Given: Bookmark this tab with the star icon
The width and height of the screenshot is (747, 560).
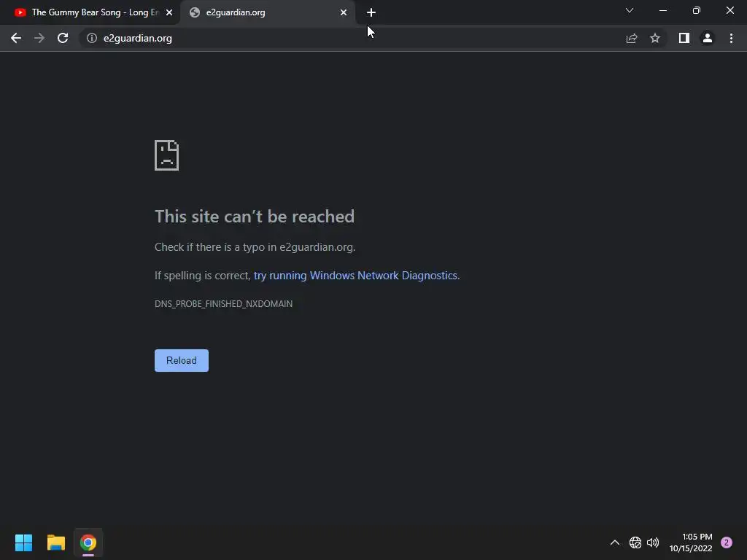Looking at the screenshot, I should [x=655, y=38].
